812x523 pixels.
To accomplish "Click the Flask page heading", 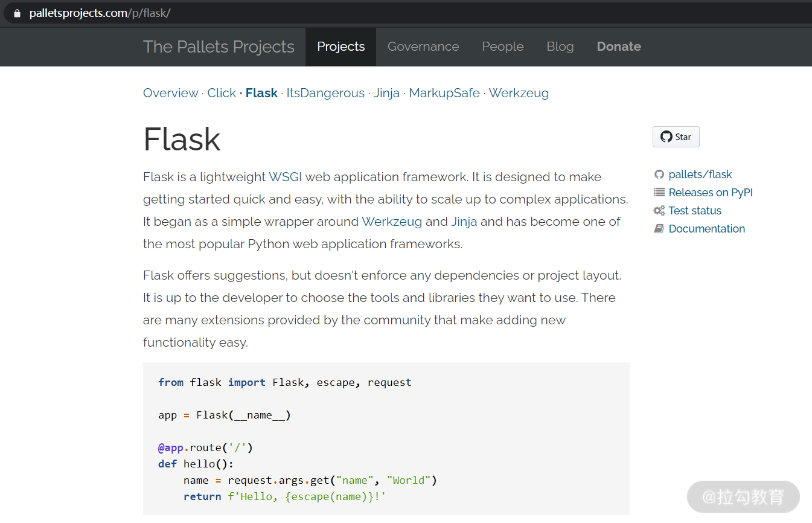I will (x=182, y=139).
